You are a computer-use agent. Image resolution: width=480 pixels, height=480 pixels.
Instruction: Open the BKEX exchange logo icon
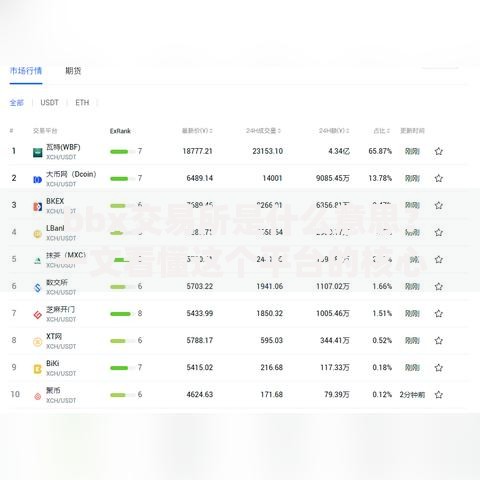pos(37,207)
